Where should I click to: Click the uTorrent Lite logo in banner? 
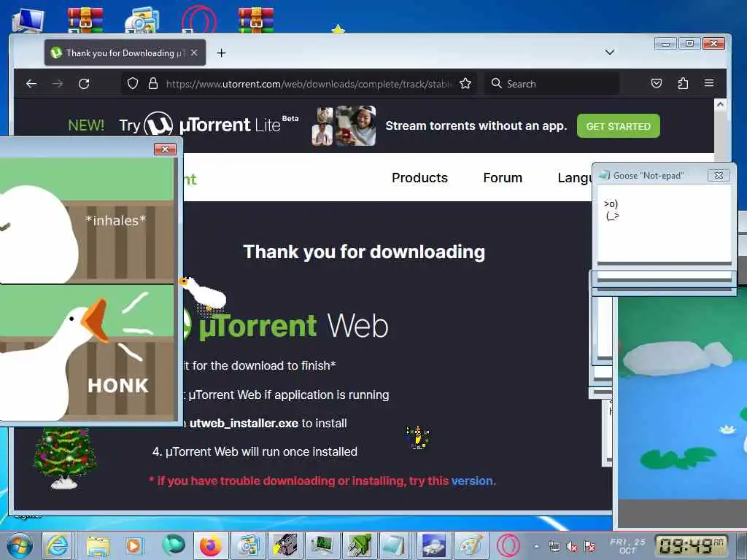[x=221, y=125]
